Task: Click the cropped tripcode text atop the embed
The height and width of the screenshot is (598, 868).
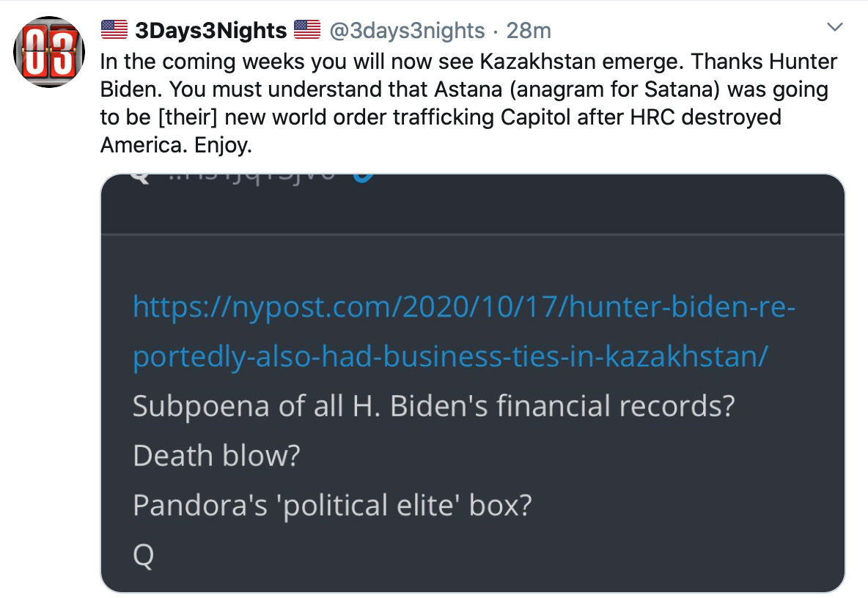Action: coord(249,180)
